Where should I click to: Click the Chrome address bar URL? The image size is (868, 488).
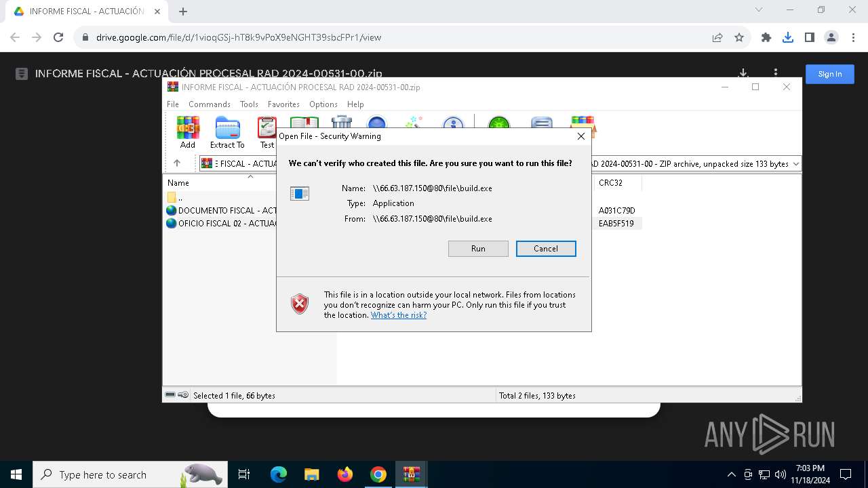(x=239, y=37)
